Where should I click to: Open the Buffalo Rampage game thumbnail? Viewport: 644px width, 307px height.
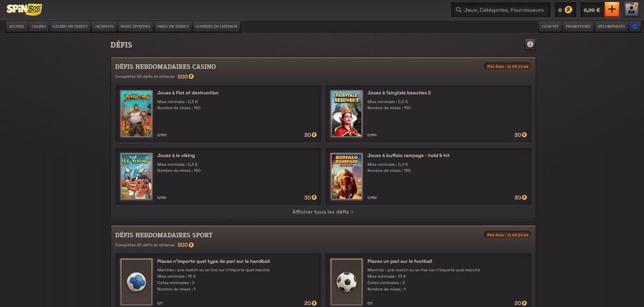347,176
